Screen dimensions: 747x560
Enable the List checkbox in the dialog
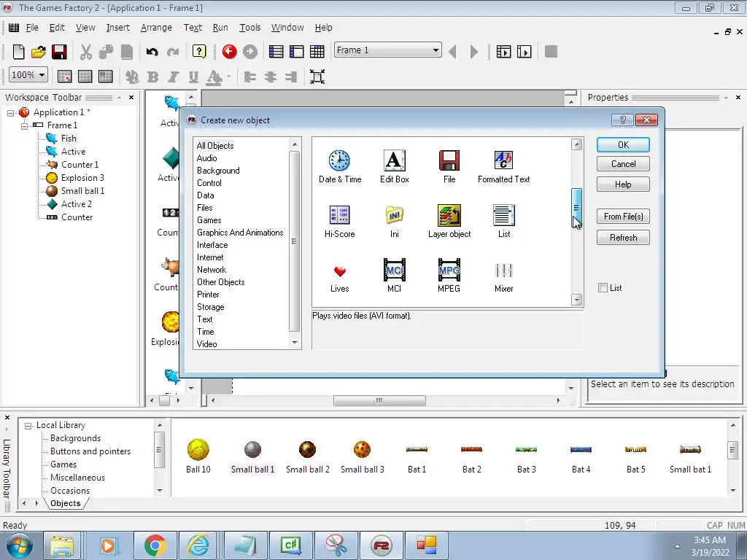pyautogui.click(x=603, y=287)
